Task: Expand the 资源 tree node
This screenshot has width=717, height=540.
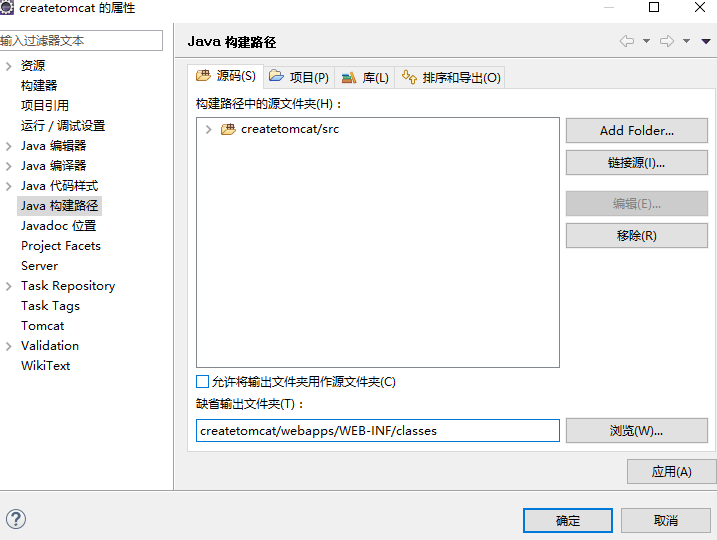Action: click(x=9, y=66)
